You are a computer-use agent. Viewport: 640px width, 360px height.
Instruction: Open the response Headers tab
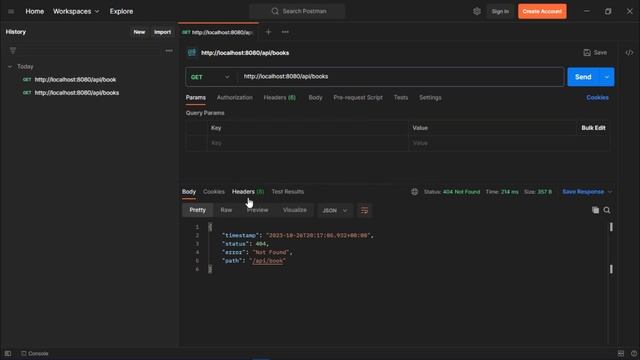tap(248, 192)
